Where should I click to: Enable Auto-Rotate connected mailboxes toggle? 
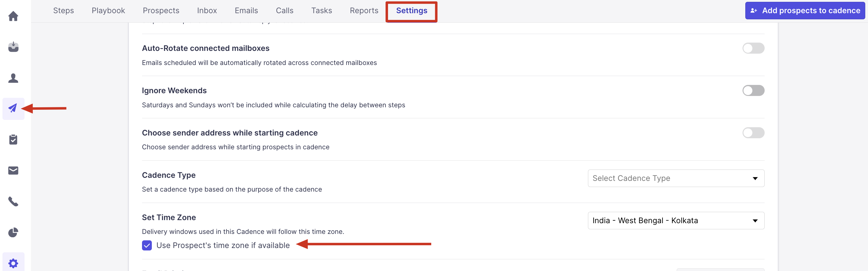pos(753,48)
